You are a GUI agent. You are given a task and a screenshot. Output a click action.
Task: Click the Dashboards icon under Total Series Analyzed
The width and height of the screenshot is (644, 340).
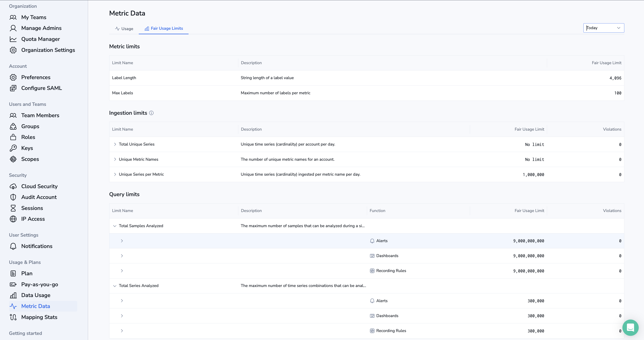pyautogui.click(x=372, y=316)
